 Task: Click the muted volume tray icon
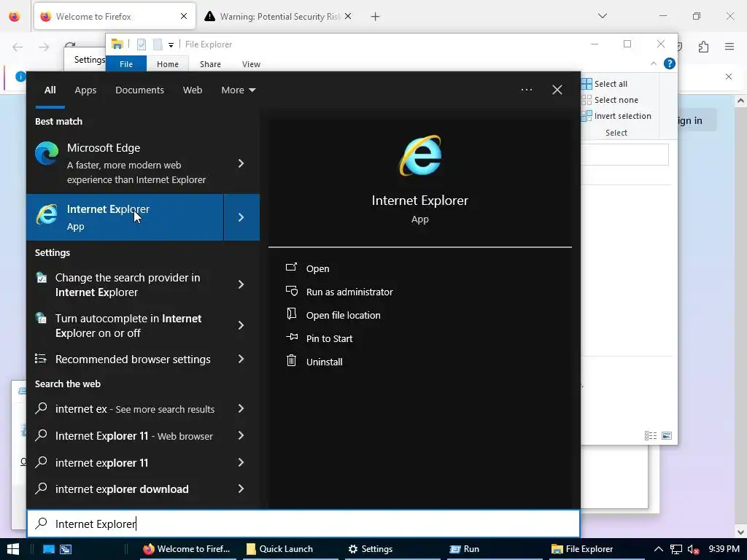pyautogui.click(x=693, y=549)
